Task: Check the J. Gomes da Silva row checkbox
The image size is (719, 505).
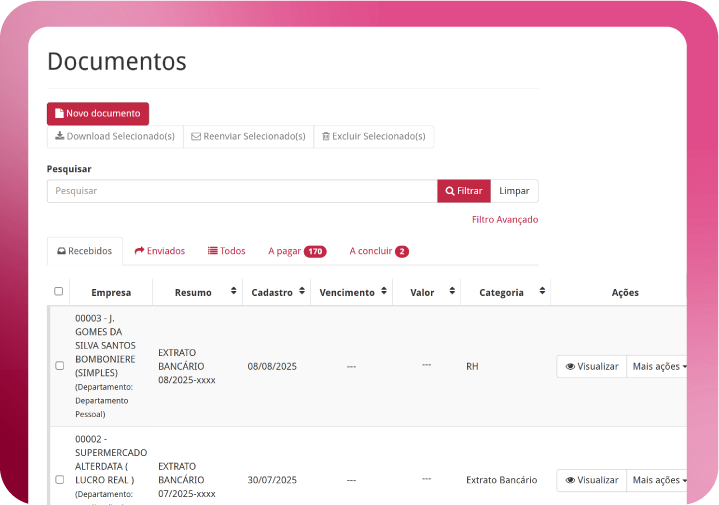Action: tap(59, 366)
